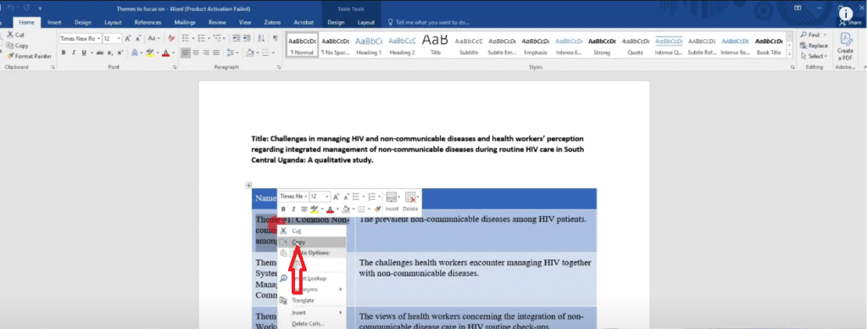Click Replace in the Editing group
Screen dimensions: 868x329
(815, 46)
